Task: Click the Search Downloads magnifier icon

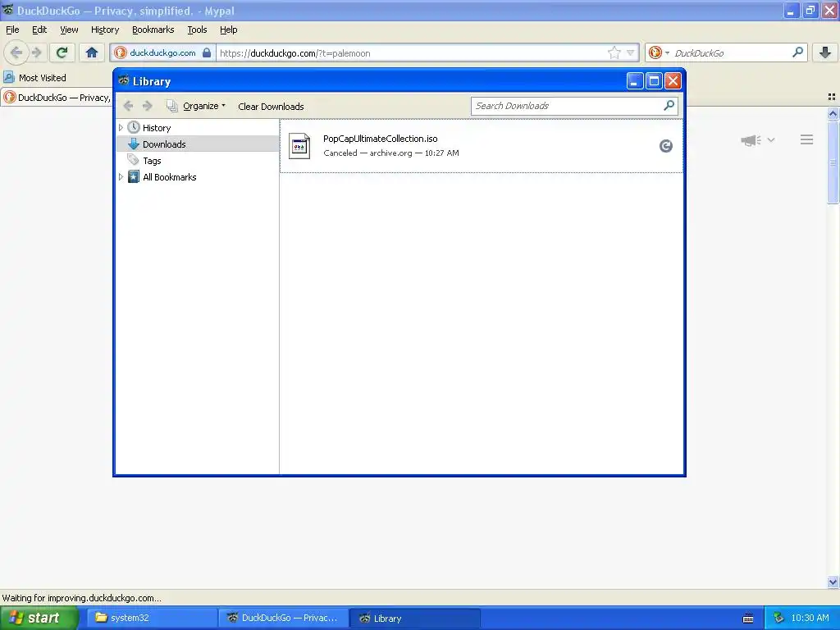Action: (669, 106)
